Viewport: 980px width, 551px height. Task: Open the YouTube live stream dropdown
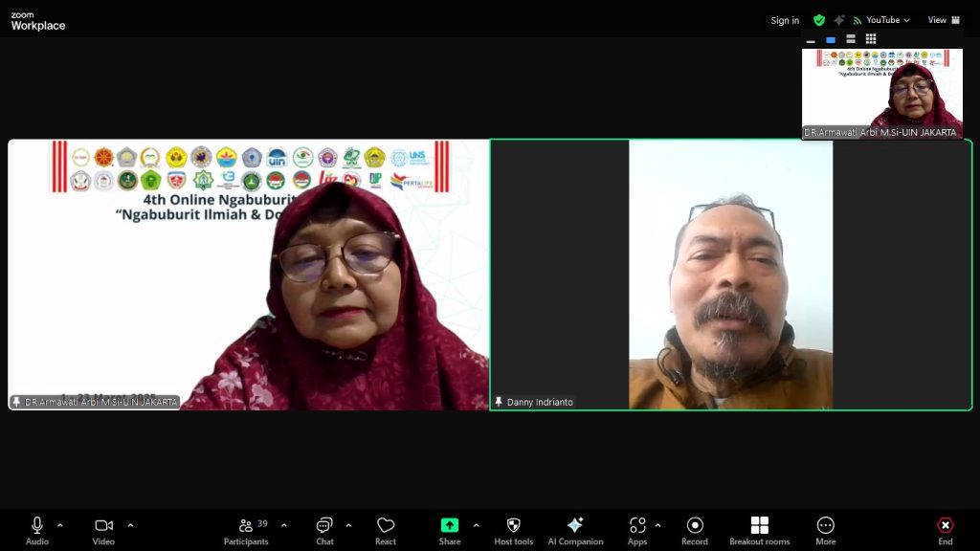click(x=887, y=20)
